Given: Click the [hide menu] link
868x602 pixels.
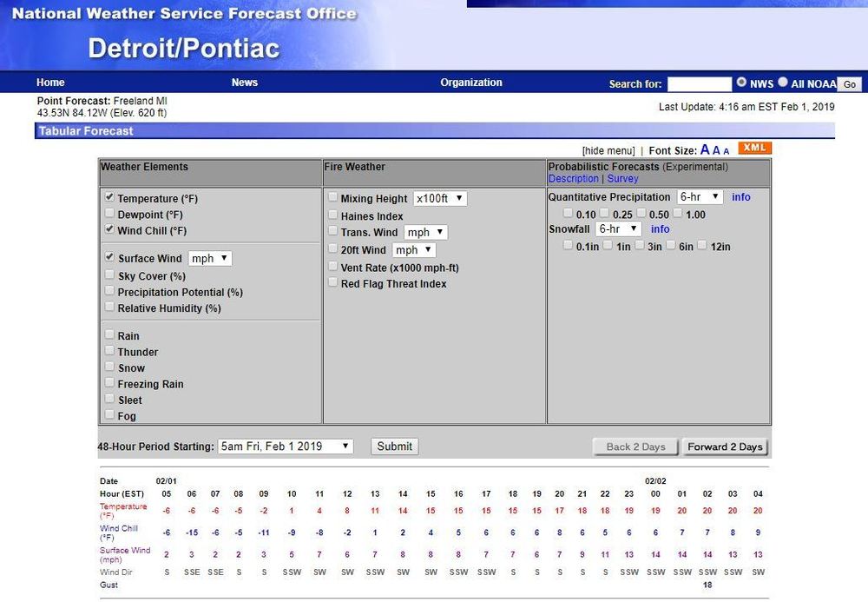Looking at the screenshot, I should pos(608,150).
